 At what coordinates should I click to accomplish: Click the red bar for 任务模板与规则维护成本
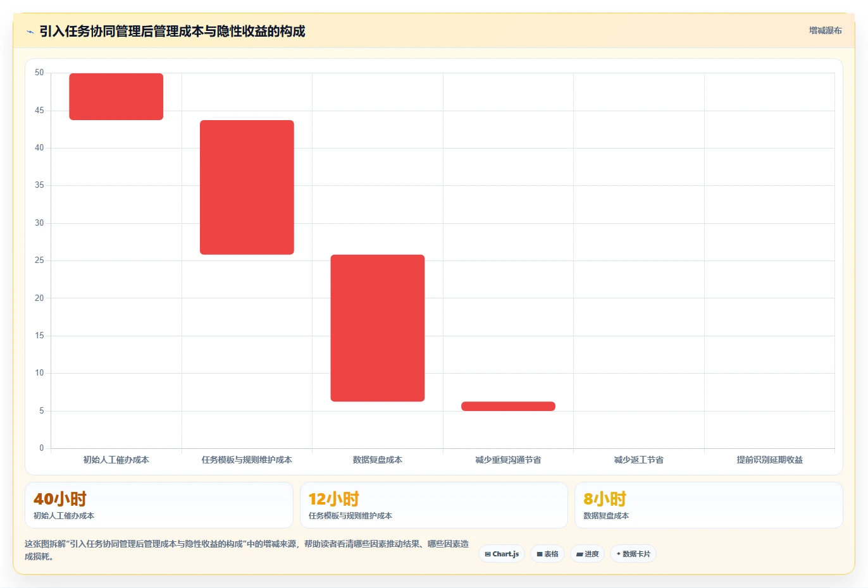click(x=247, y=187)
